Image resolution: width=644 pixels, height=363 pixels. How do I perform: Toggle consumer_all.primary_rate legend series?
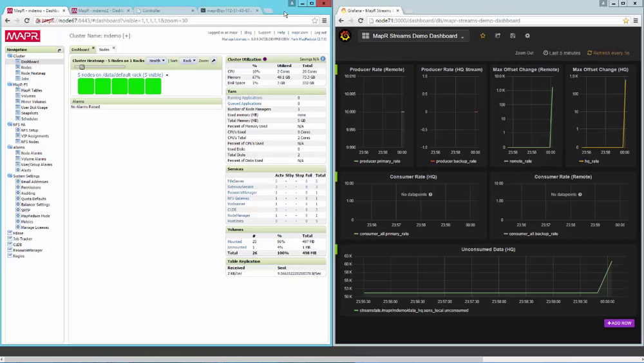(x=384, y=234)
